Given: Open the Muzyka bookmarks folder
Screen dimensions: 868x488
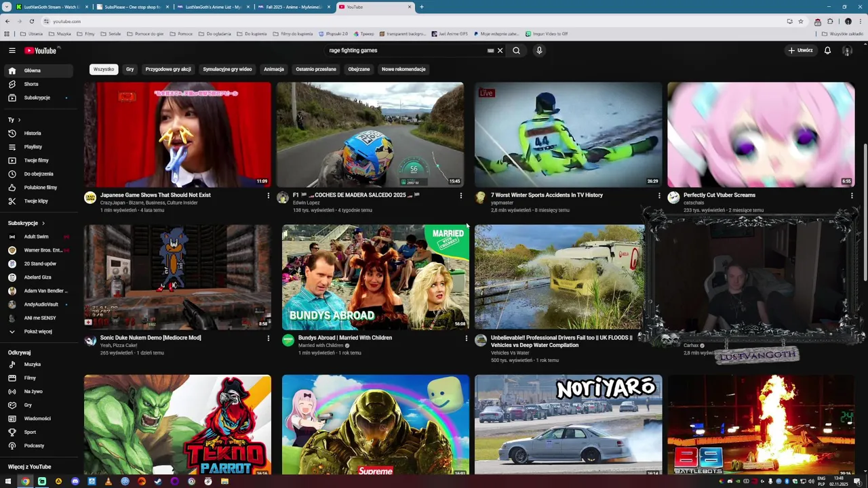Looking at the screenshot, I should pyautogui.click(x=60, y=34).
